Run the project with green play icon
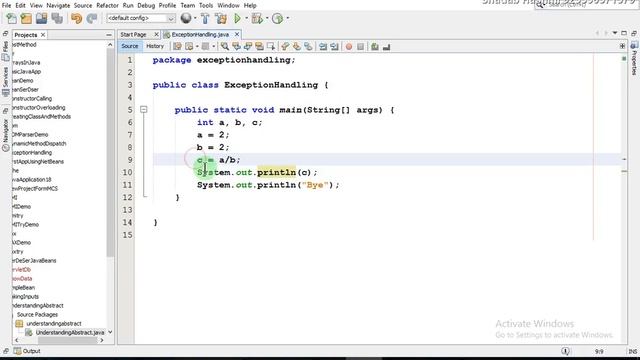The image size is (640, 360). click(x=237, y=18)
